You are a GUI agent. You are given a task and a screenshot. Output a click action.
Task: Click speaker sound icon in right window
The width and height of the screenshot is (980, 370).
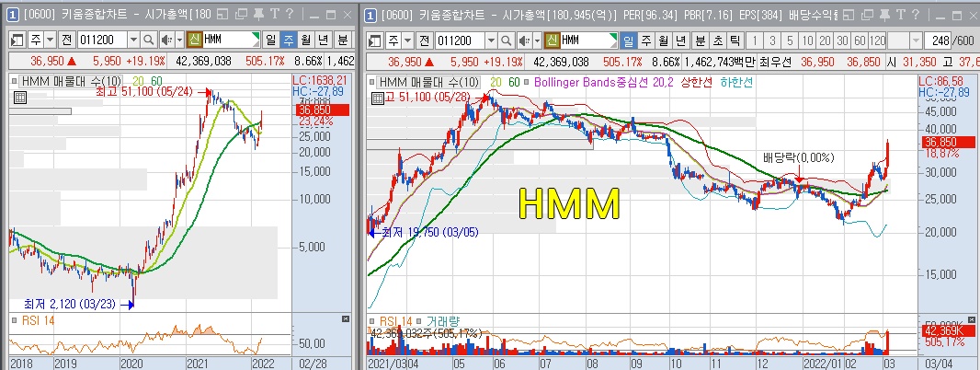(523, 40)
